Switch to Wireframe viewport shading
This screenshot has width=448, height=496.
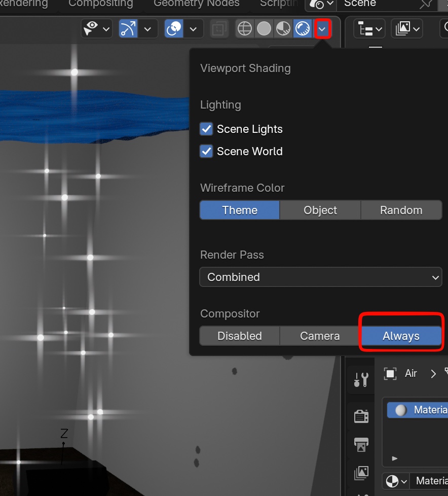[245, 29]
